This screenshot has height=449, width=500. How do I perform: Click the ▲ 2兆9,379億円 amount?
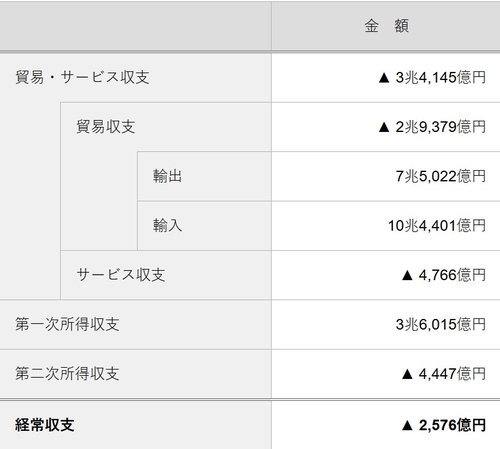432,127
